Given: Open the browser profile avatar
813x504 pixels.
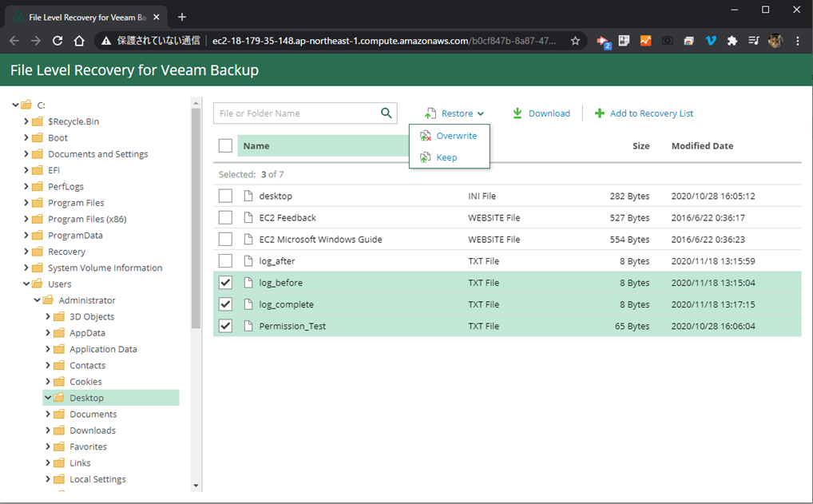Looking at the screenshot, I should pyautogui.click(x=775, y=41).
